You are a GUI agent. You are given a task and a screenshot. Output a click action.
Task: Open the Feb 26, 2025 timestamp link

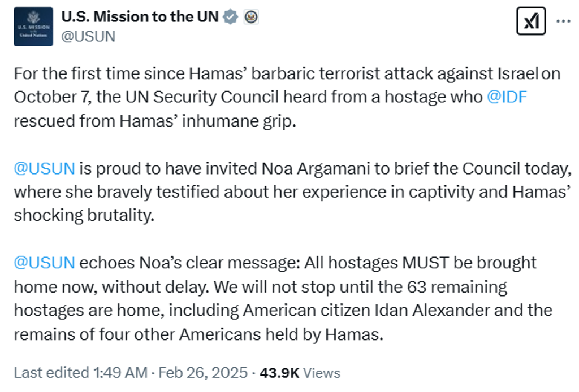click(203, 373)
